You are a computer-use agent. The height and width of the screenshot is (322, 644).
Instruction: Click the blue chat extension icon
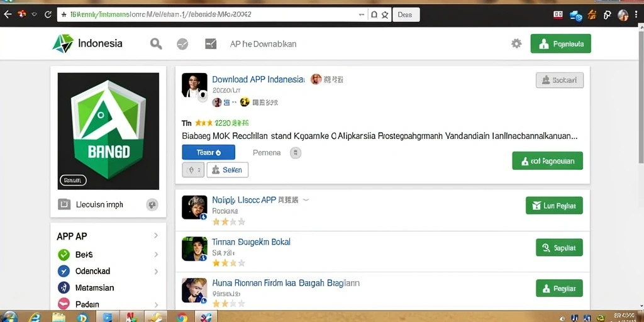tap(576, 15)
